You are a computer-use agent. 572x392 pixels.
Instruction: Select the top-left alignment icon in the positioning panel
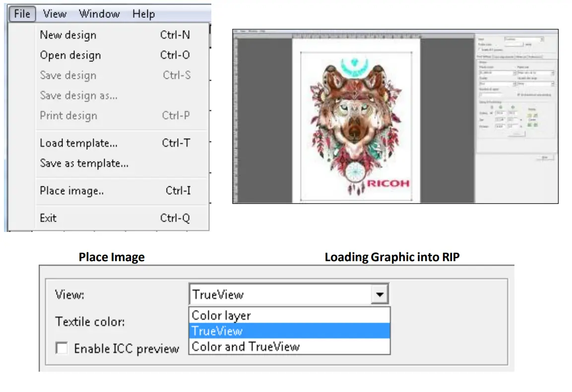pos(530,115)
